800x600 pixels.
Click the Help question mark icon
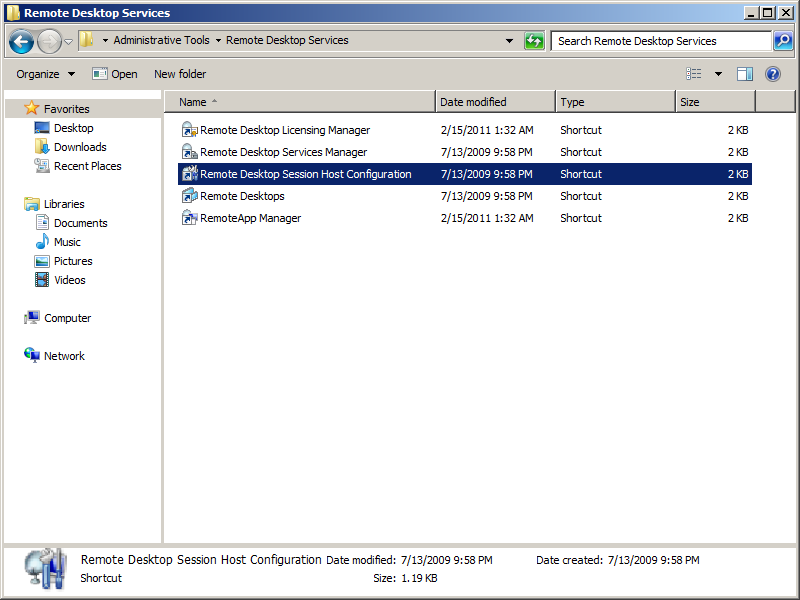tap(772, 74)
